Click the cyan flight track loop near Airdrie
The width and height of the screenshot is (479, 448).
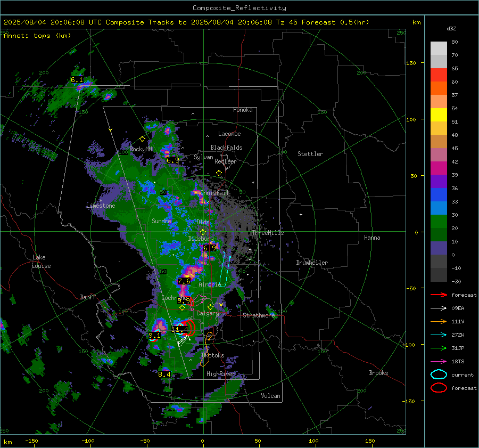click(225, 270)
